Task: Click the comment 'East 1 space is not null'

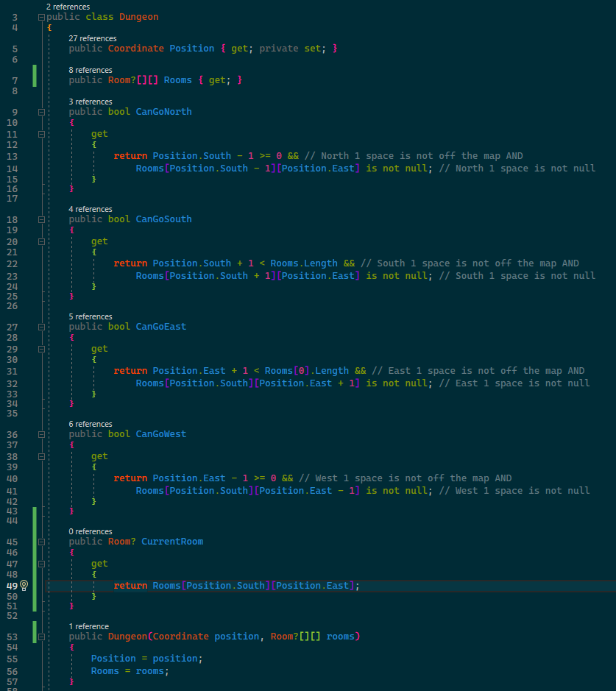Action: (514, 383)
